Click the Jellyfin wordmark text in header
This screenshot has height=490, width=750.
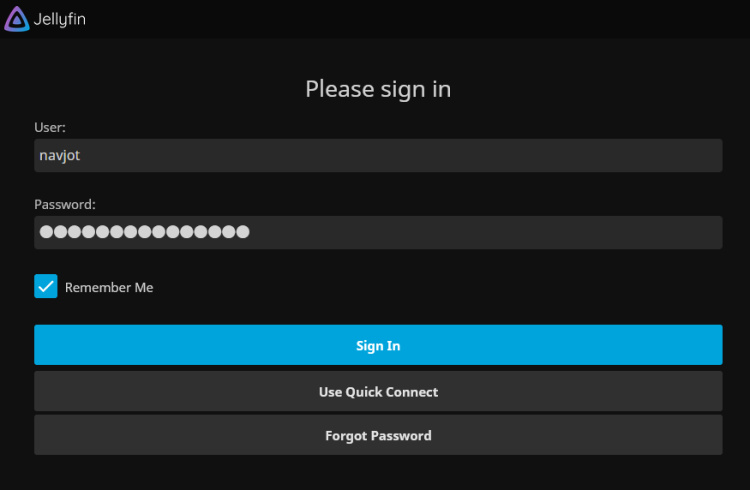61,19
